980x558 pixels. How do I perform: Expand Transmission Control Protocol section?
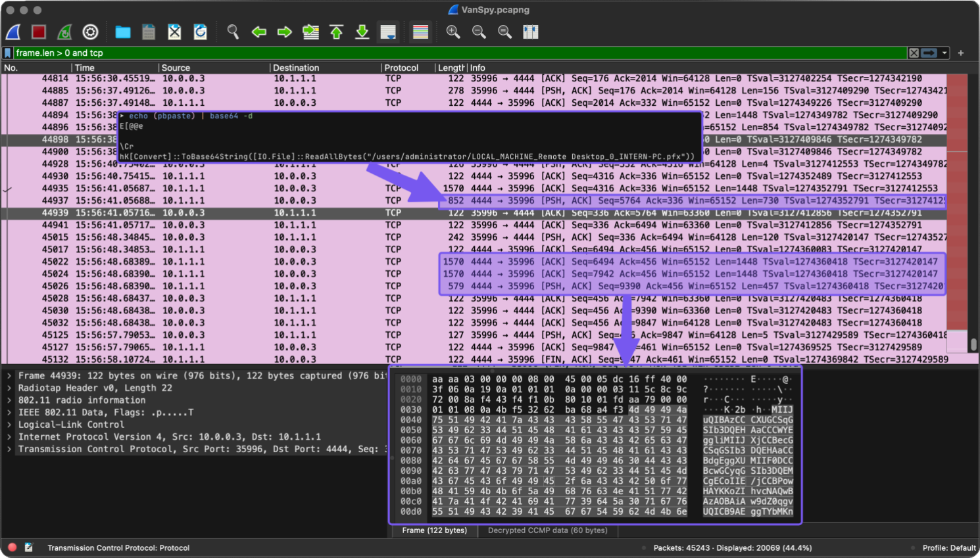9,450
